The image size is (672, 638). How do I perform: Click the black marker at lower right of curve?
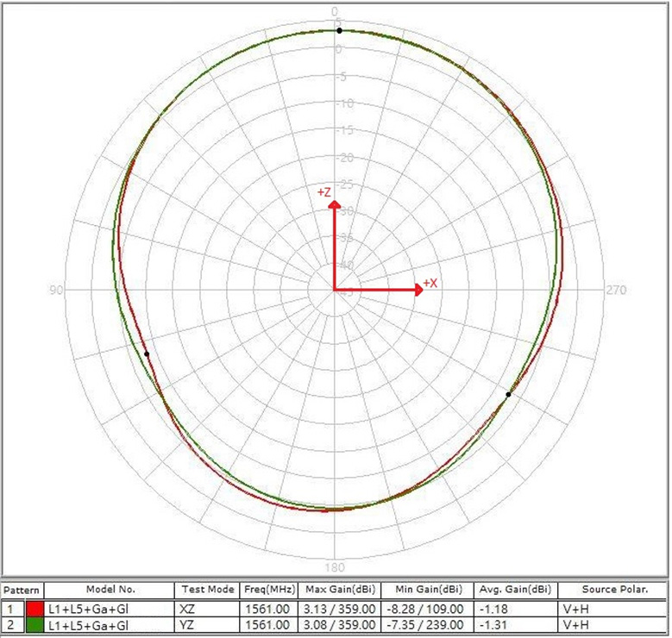(508, 394)
